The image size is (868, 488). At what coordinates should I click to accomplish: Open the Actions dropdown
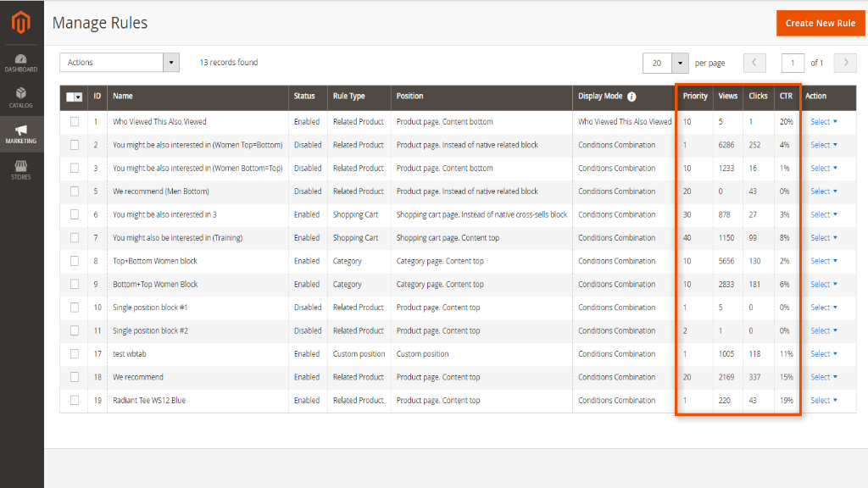[119, 62]
